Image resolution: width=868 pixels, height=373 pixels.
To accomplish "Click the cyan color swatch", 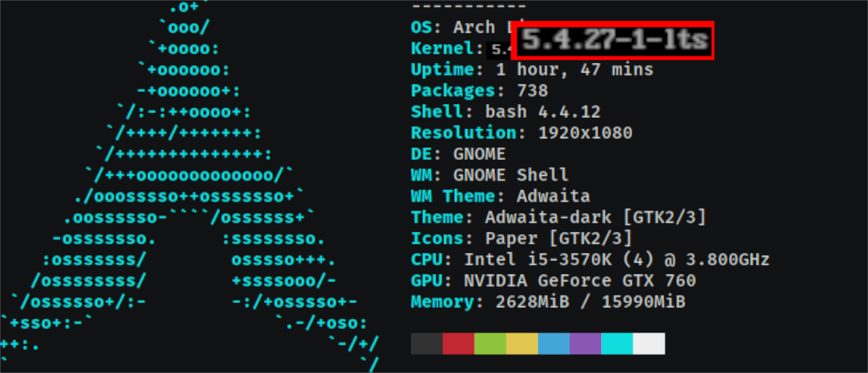I will click(x=617, y=343).
